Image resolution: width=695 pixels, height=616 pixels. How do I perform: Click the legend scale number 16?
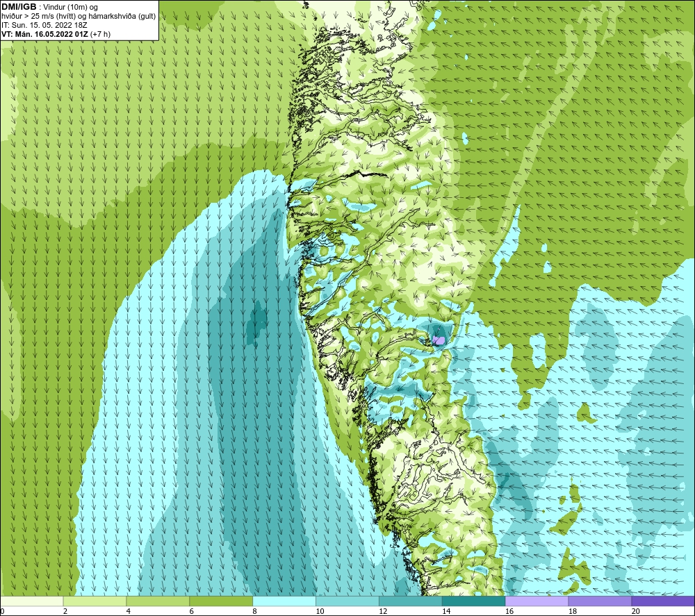(x=509, y=611)
